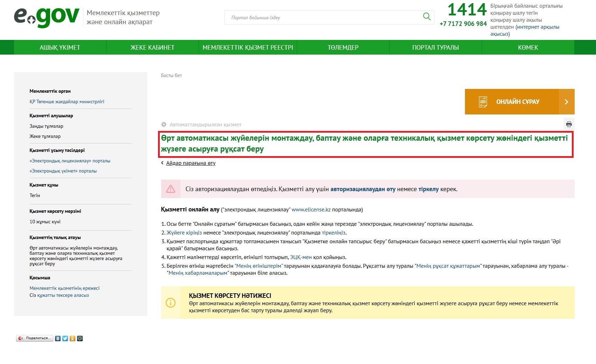Click the warning triangle in the pink banner
The width and height of the screenshot is (596, 364).
[171, 189]
